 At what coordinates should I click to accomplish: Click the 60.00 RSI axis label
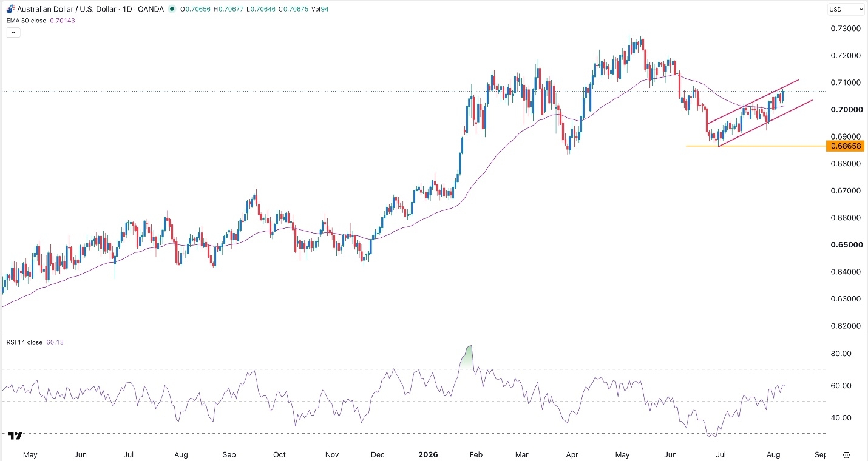(x=841, y=386)
